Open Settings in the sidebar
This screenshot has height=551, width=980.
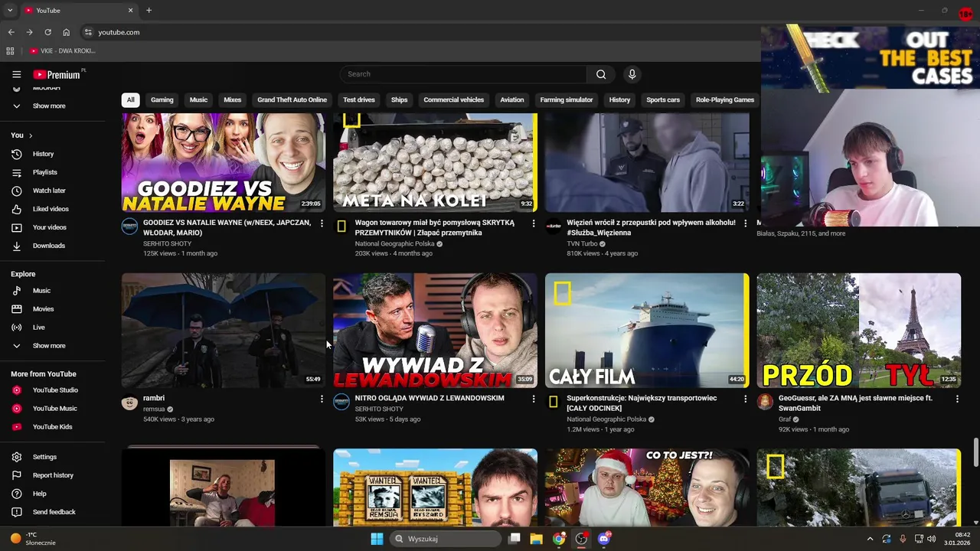44,457
